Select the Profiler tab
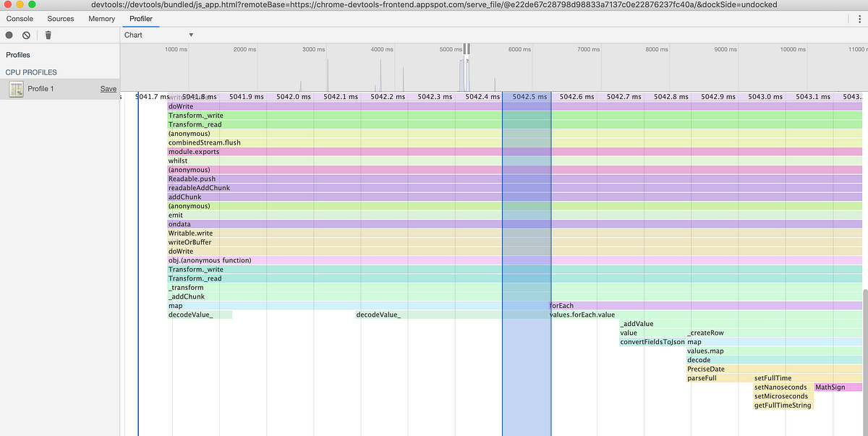The width and height of the screenshot is (868, 436). [x=140, y=18]
